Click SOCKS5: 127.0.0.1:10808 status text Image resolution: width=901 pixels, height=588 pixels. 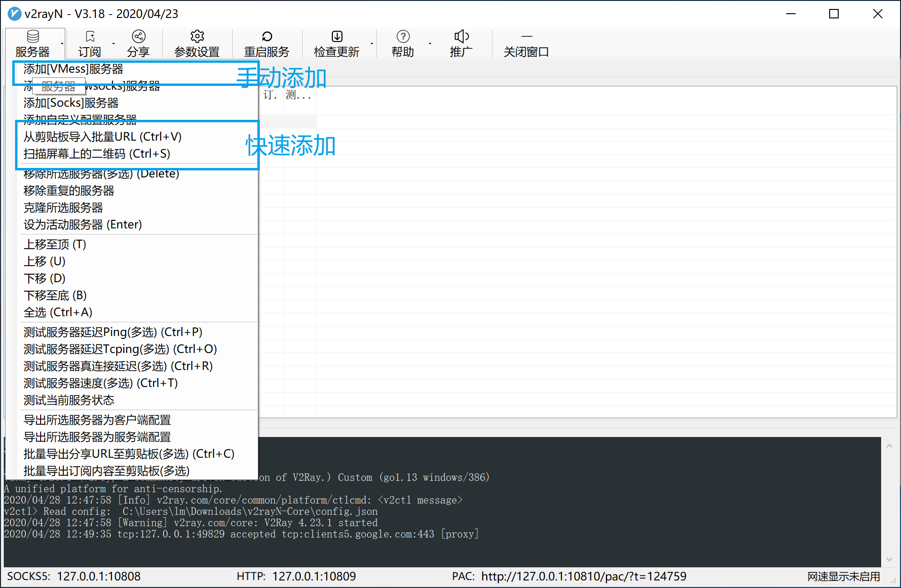[x=74, y=576]
